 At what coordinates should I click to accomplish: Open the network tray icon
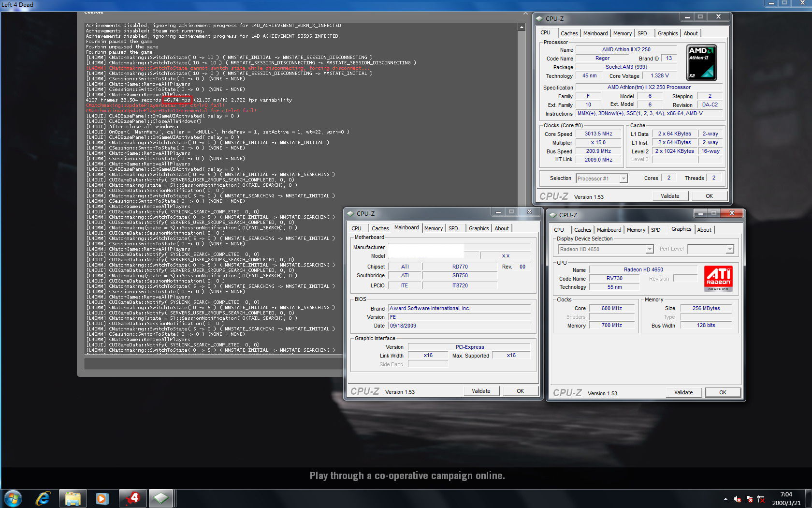pyautogui.click(x=761, y=499)
